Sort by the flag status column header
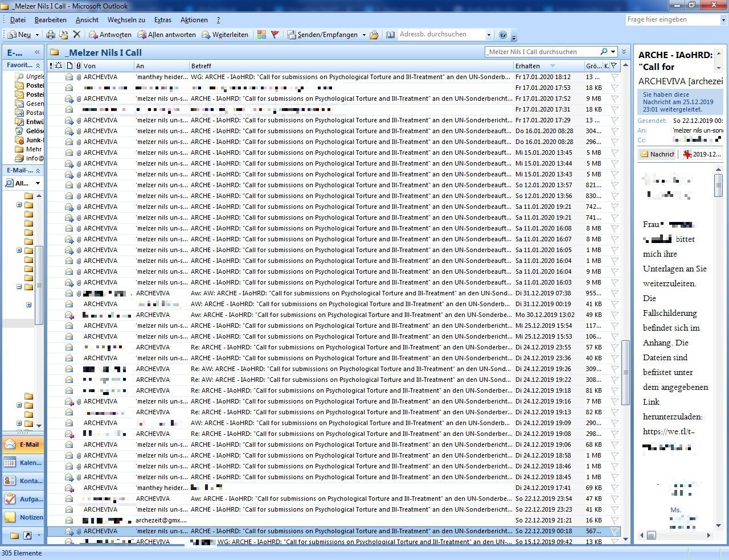Viewport: 729px width, 560px height. pyautogui.click(x=614, y=66)
